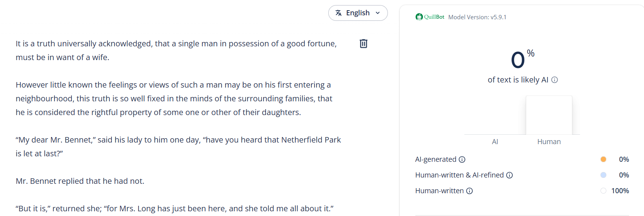
Task: Click the Human-written & AI-refined info icon
Action: (509, 175)
